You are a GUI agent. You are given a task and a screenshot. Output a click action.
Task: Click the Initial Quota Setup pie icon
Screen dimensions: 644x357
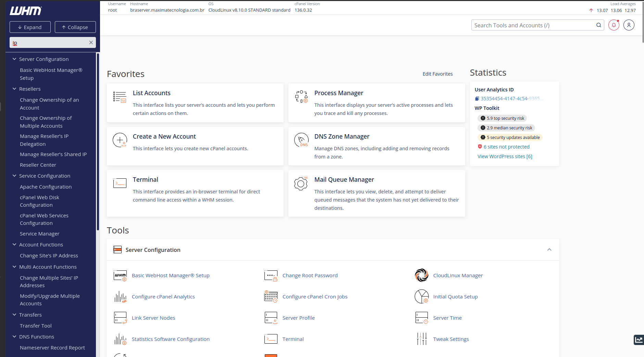(x=422, y=296)
